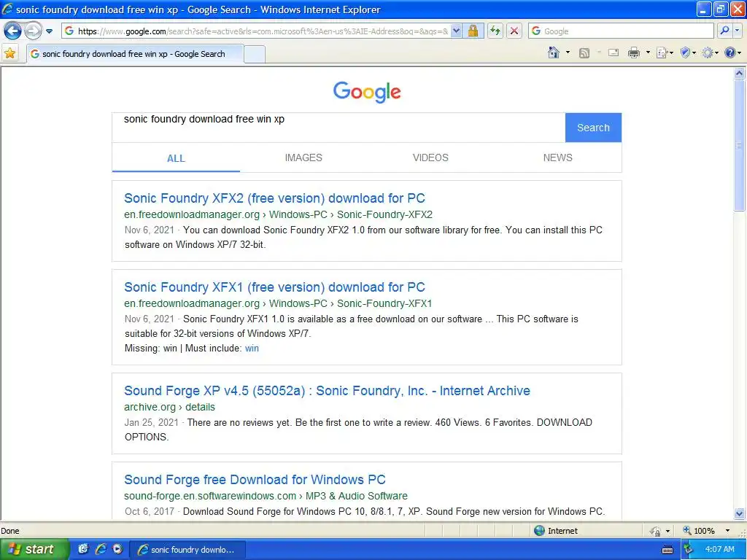Switch to the NEWS tab
Image resolution: width=747 pixels, height=560 pixels.
(557, 157)
